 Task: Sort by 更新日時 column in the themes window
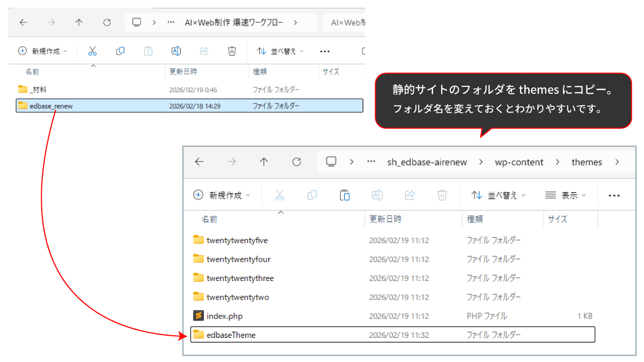click(385, 219)
